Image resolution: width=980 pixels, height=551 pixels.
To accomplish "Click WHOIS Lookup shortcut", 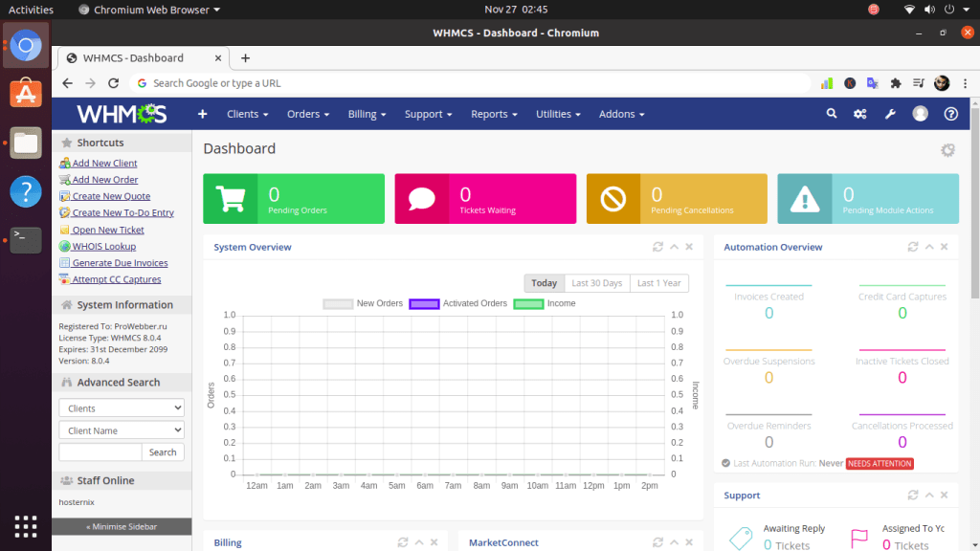I will (98, 246).
